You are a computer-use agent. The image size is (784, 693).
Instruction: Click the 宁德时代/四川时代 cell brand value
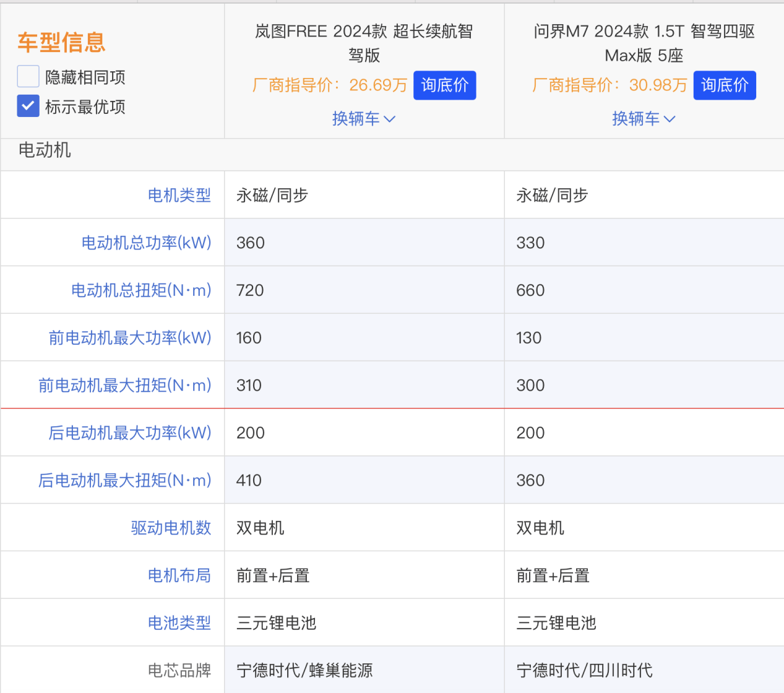pyautogui.click(x=585, y=671)
